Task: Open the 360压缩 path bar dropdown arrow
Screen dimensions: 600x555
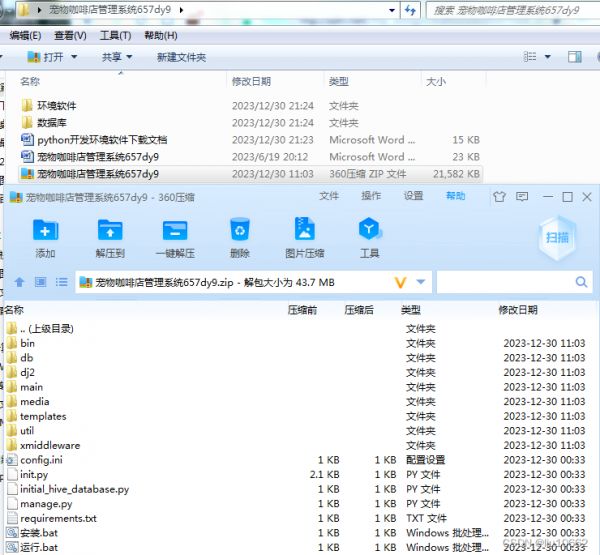Action: 421,282
